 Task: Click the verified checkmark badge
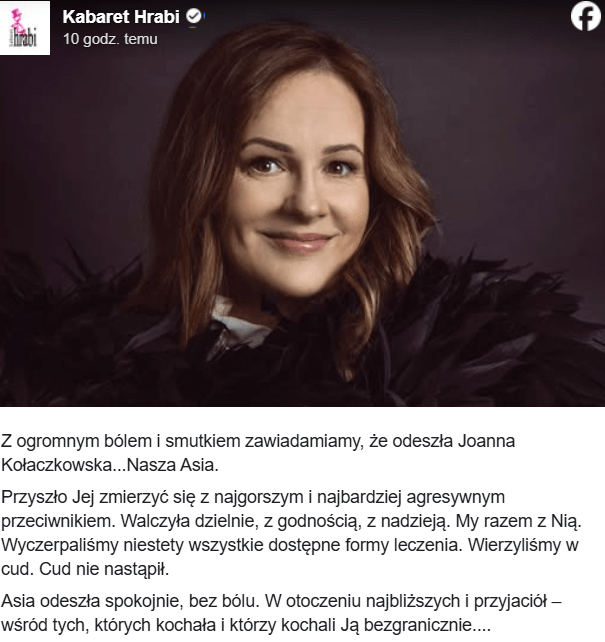coord(194,16)
